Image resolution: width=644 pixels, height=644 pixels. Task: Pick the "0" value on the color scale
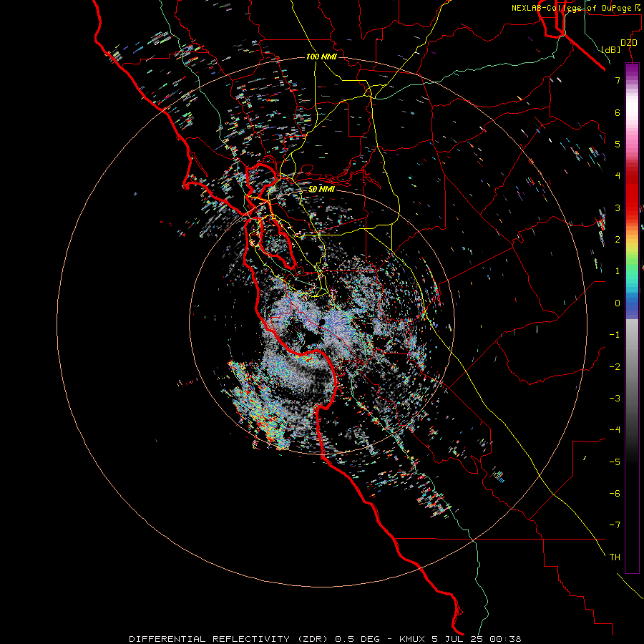(618, 303)
